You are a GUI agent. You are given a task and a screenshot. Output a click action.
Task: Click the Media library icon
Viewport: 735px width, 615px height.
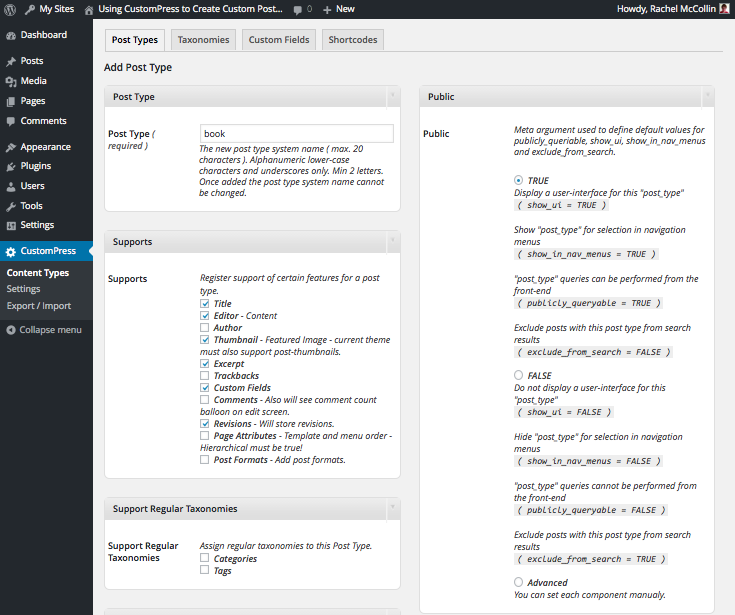[11, 81]
